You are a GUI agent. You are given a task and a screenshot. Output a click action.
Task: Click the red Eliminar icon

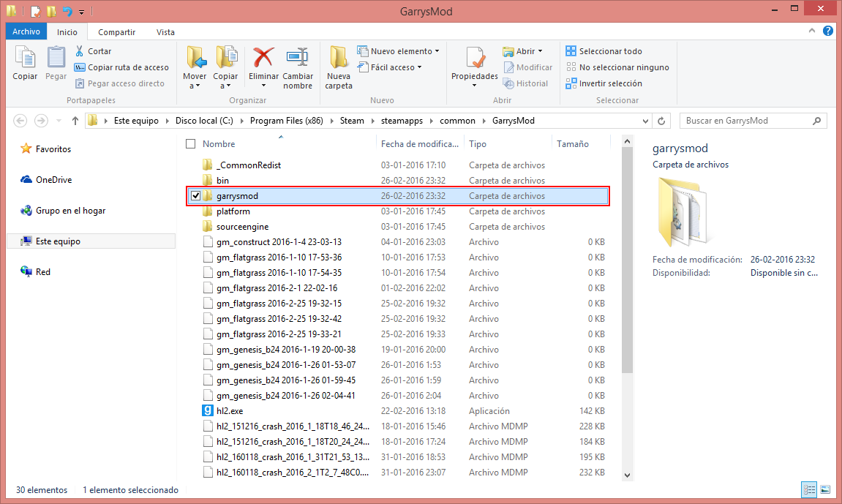click(263, 58)
